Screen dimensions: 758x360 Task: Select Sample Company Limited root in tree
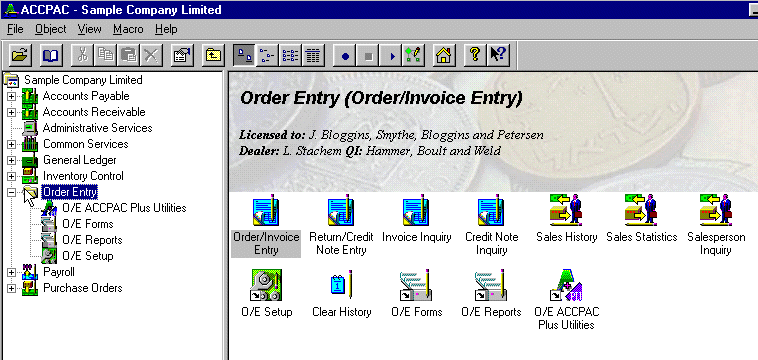(83, 80)
